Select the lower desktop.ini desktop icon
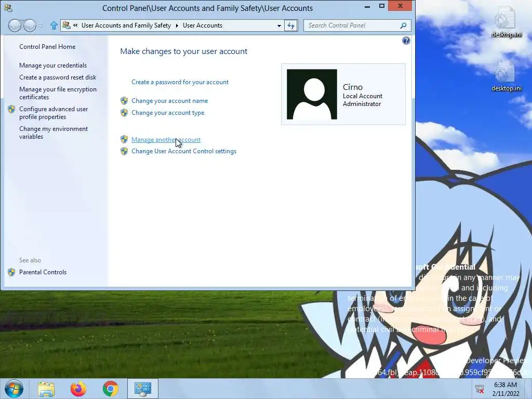 [x=507, y=76]
